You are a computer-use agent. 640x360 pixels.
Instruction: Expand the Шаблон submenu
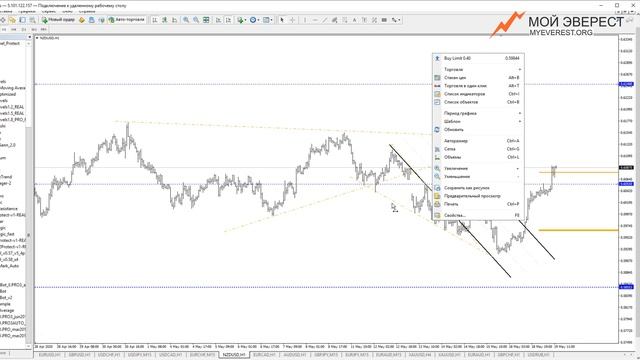478,121
